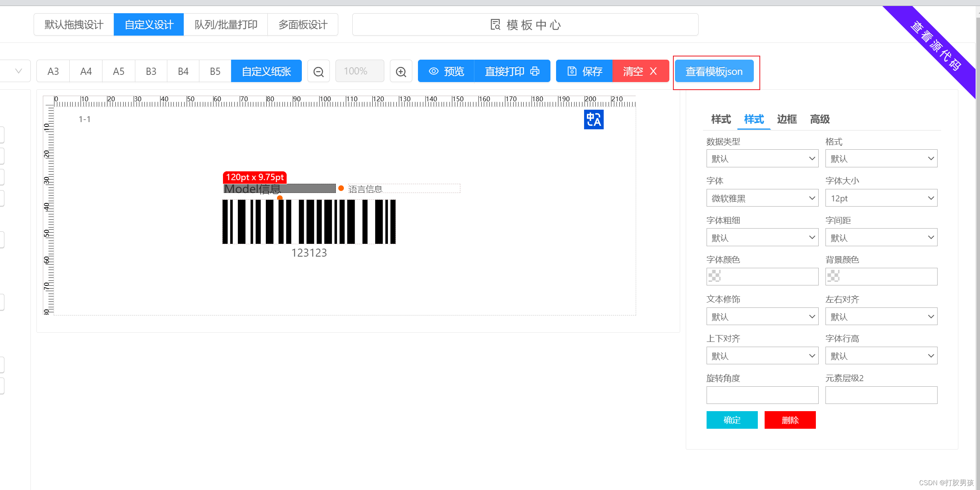Click the zoom out magnifier icon
This screenshot has width=980, height=490.
point(318,72)
